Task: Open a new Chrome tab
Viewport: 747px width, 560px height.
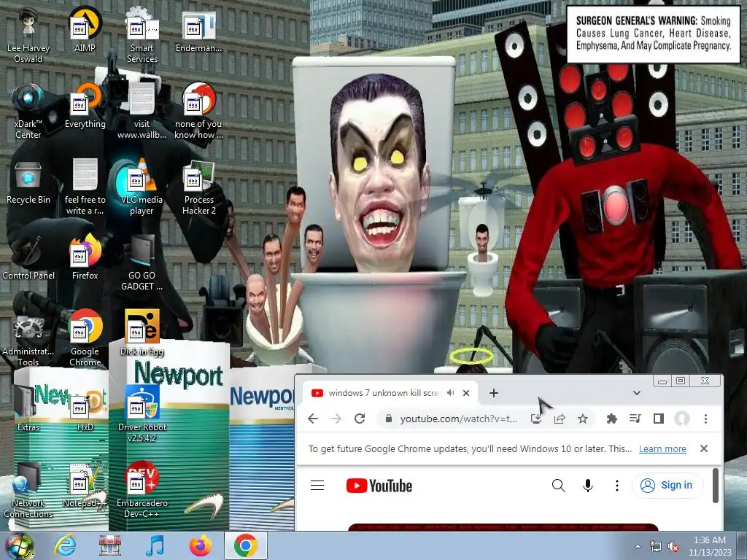Action: coord(494,393)
